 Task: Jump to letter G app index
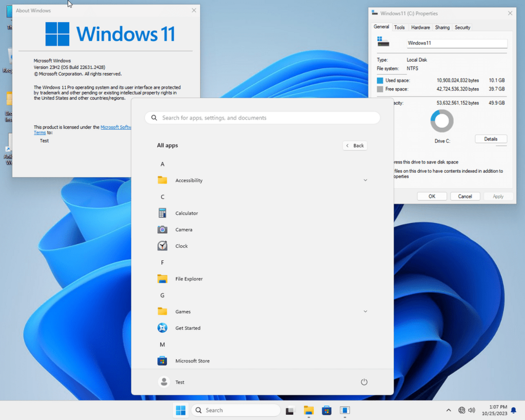pos(163,295)
